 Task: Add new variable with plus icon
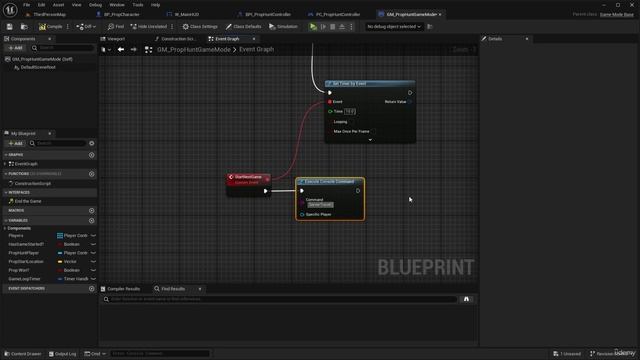[x=91, y=220]
